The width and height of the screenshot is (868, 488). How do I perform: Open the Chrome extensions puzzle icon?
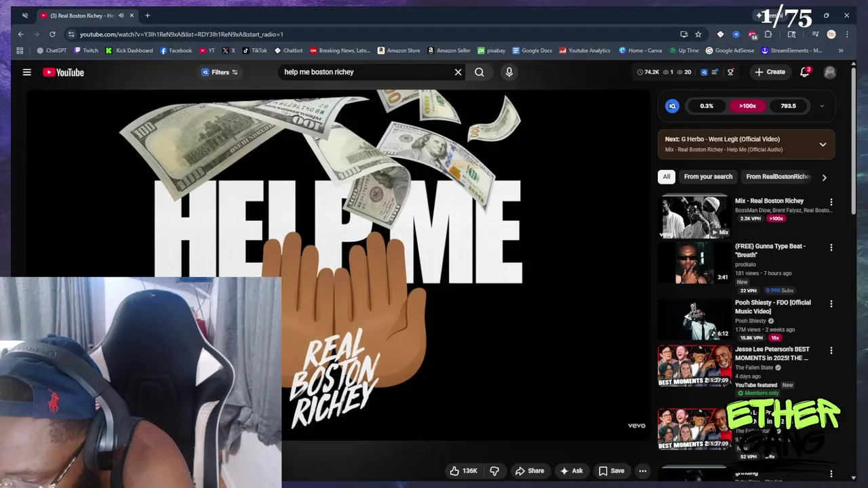(x=768, y=34)
